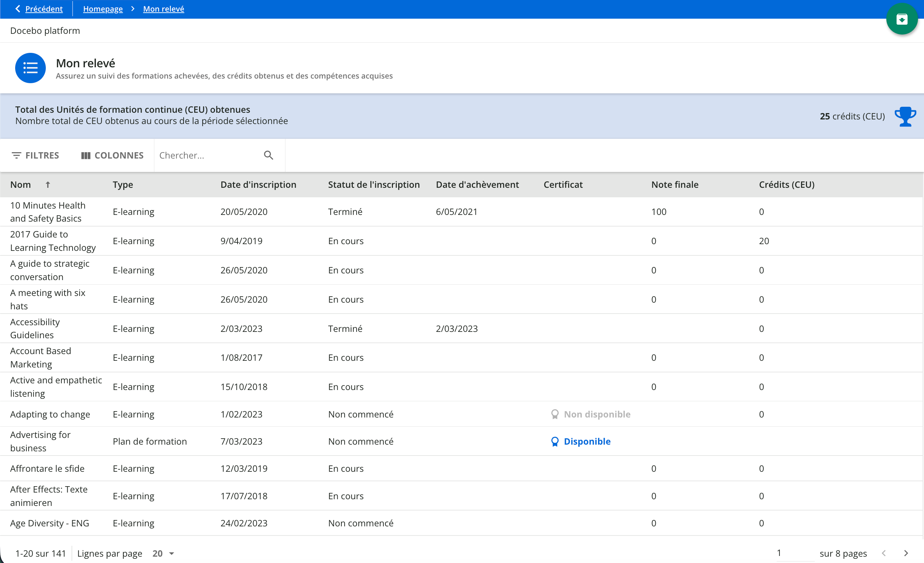This screenshot has width=924, height=563.
Task: Click the magnifier search icon
Action: (269, 155)
